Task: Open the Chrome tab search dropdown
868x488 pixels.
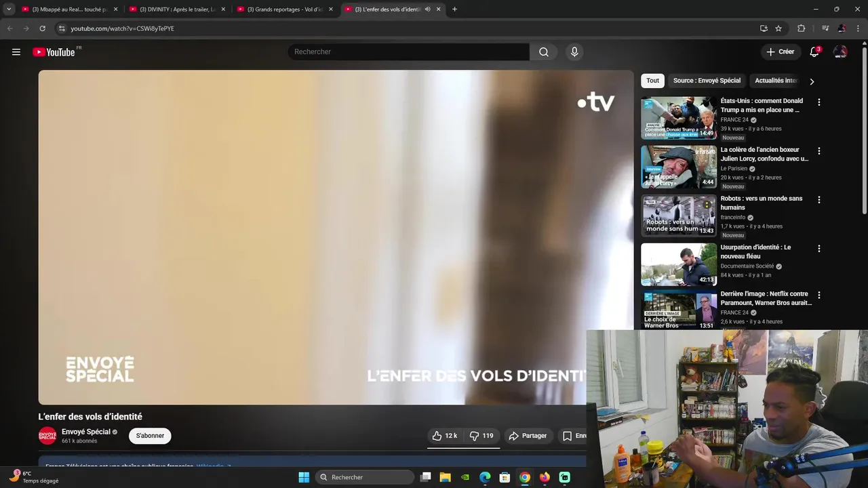Action: tap(9, 9)
